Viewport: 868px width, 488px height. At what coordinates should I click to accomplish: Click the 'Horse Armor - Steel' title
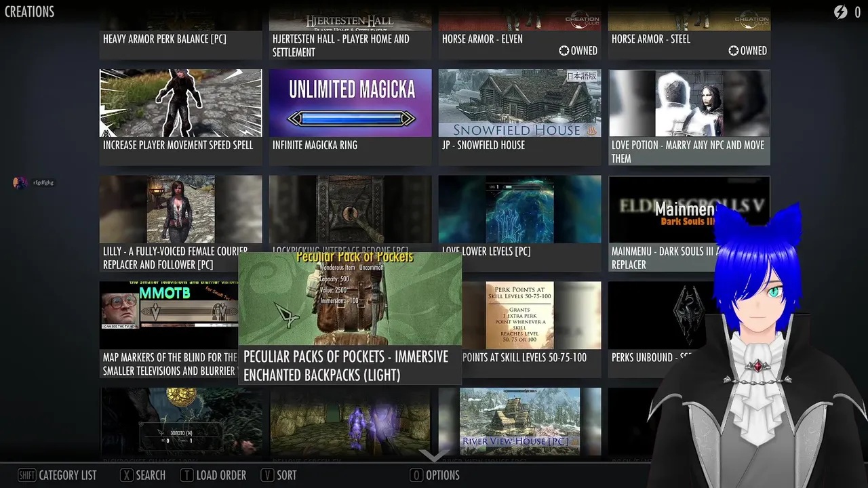[651, 39]
